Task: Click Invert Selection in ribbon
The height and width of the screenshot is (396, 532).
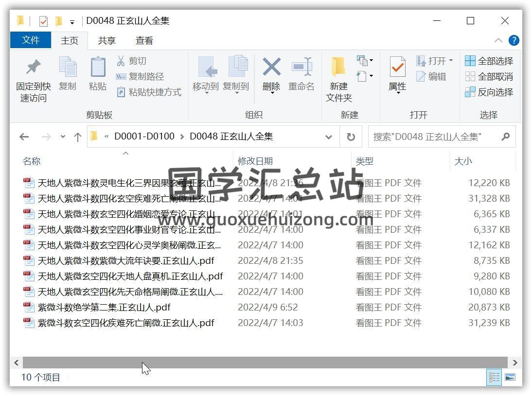Action: [x=489, y=92]
